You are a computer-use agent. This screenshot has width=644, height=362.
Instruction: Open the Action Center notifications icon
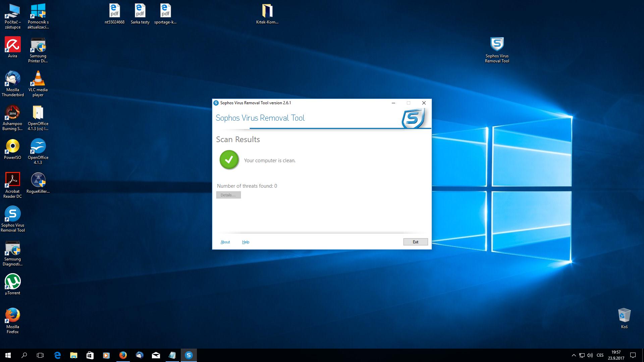[x=633, y=355]
